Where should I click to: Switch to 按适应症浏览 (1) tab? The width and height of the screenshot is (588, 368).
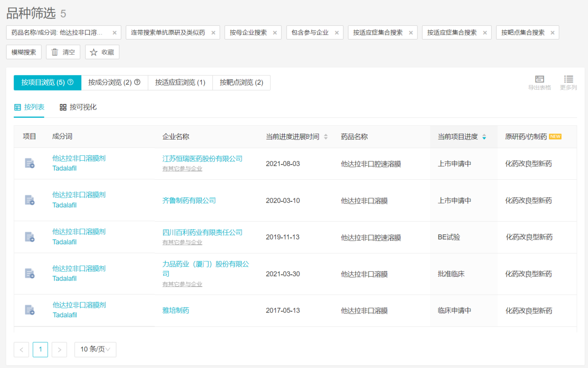(x=180, y=82)
